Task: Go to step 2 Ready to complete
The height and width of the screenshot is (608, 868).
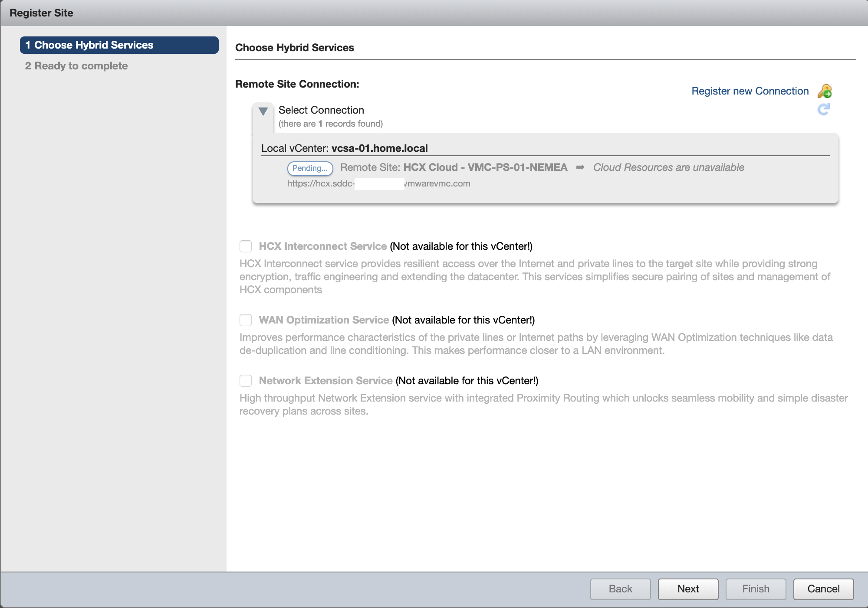Action: point(76,66)
